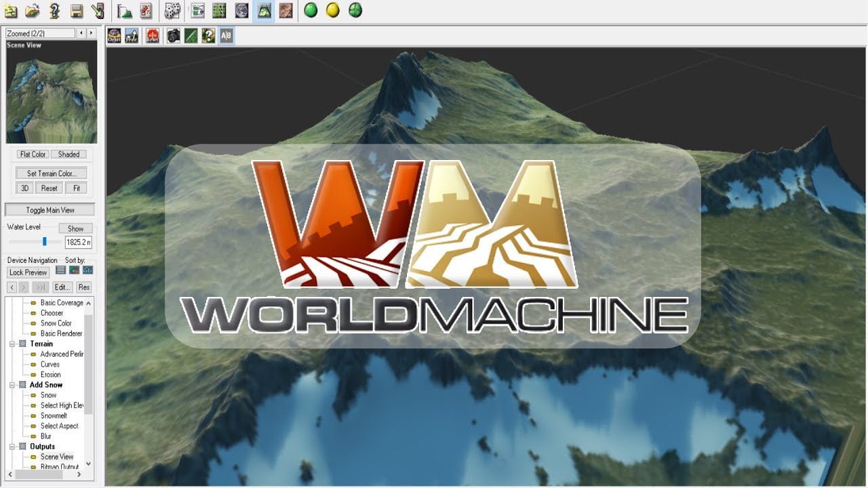Image resolution: width=868 pixels, height=488 pixels.
Task: Click the green line tool icon
Action: (191, 36)
